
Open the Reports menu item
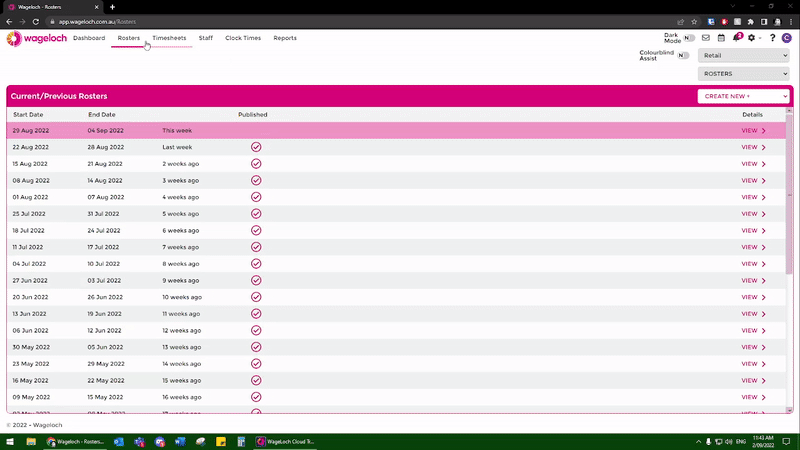(x=285, y=38)
